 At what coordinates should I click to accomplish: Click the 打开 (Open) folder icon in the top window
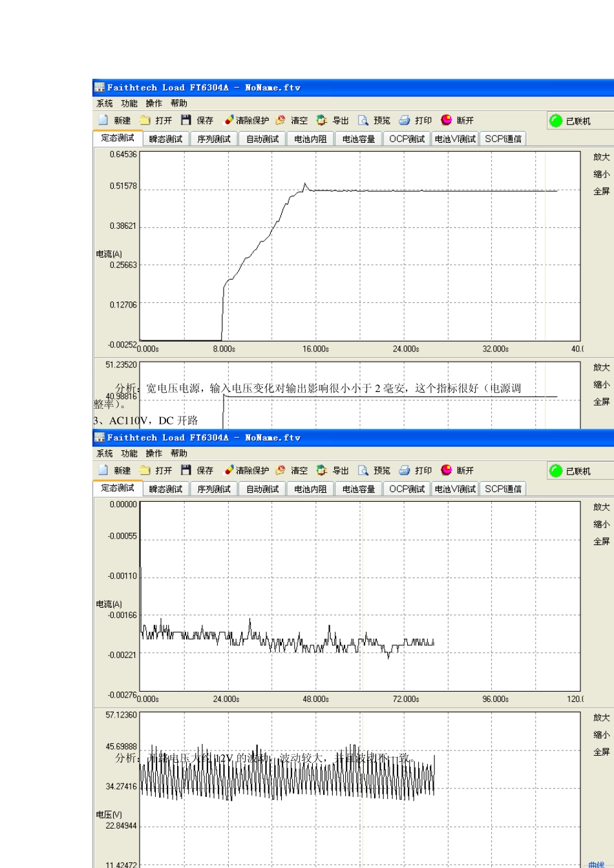click(x=145, y=120)
